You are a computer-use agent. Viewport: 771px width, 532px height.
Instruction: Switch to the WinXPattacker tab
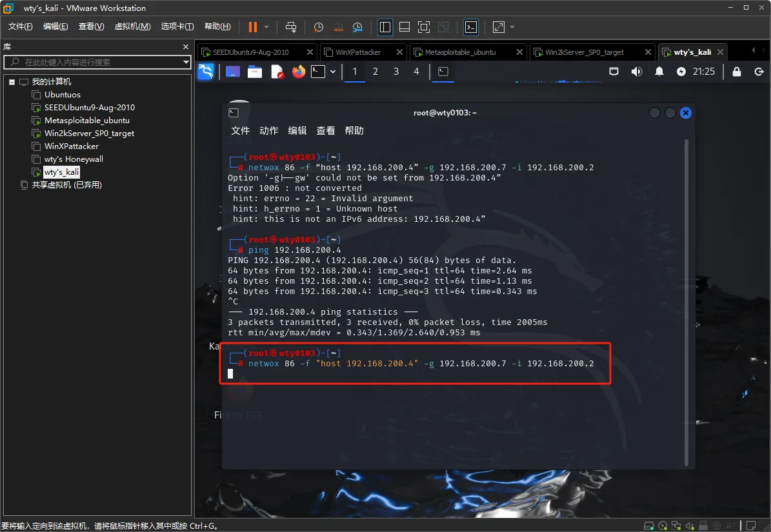pyautogui.click(x=358, y=52)
